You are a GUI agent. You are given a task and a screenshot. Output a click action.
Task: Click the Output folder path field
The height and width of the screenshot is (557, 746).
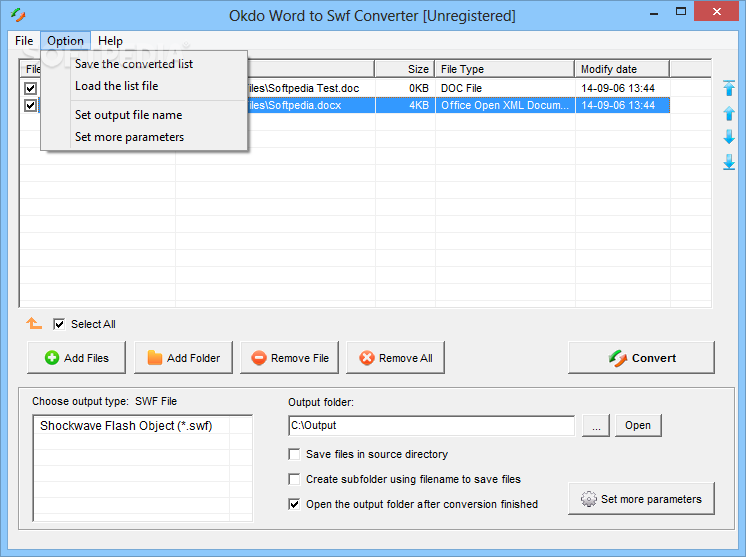click(432, 425)
